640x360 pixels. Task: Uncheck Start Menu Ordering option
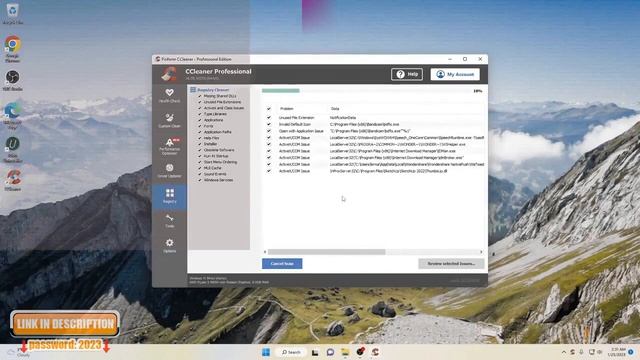[x=200, y=162]
